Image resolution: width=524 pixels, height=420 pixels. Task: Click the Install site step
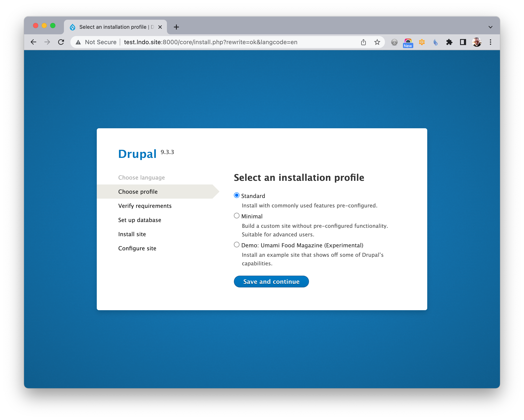[132, 234]
